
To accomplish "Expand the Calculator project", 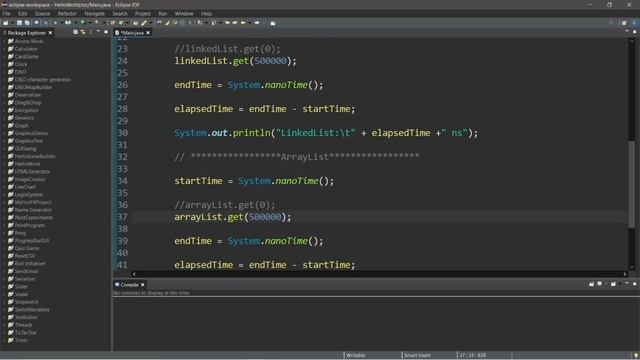I will [x=4, y=49].
